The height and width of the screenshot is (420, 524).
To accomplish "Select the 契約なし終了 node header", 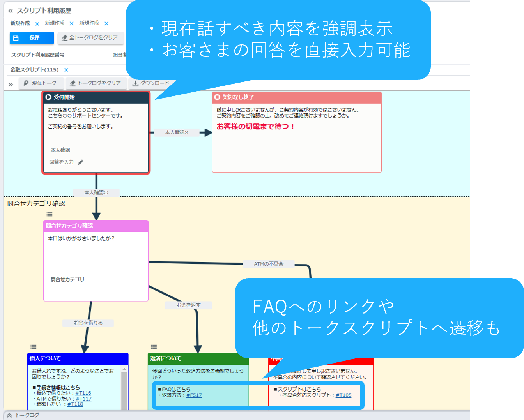I will tap(297, 97).
